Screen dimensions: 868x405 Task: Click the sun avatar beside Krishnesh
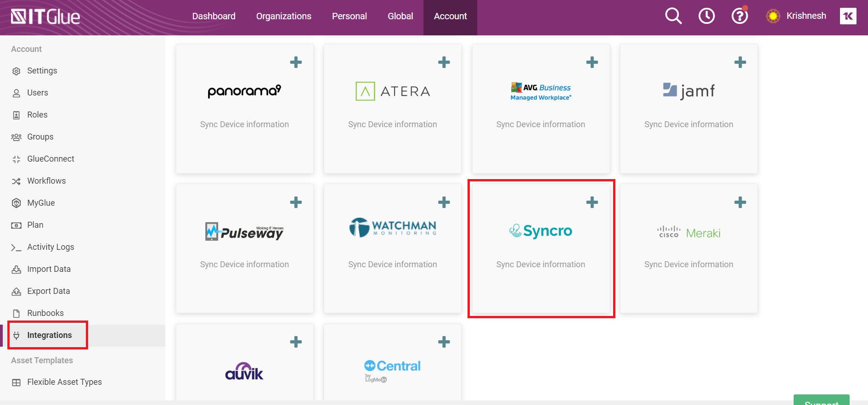[773, 16]
